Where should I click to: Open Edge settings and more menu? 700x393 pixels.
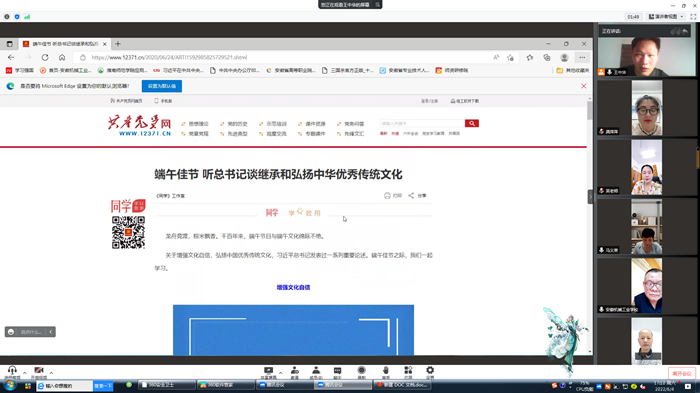(x=582, y=57)
